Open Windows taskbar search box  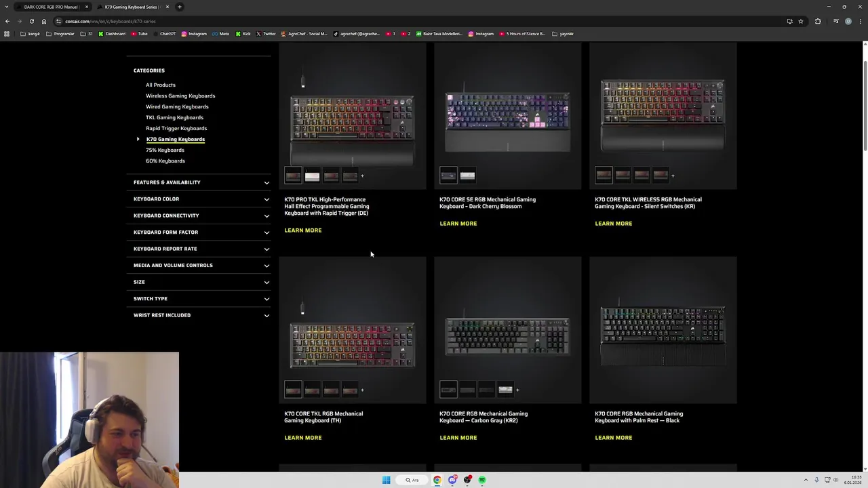point(412,480)
